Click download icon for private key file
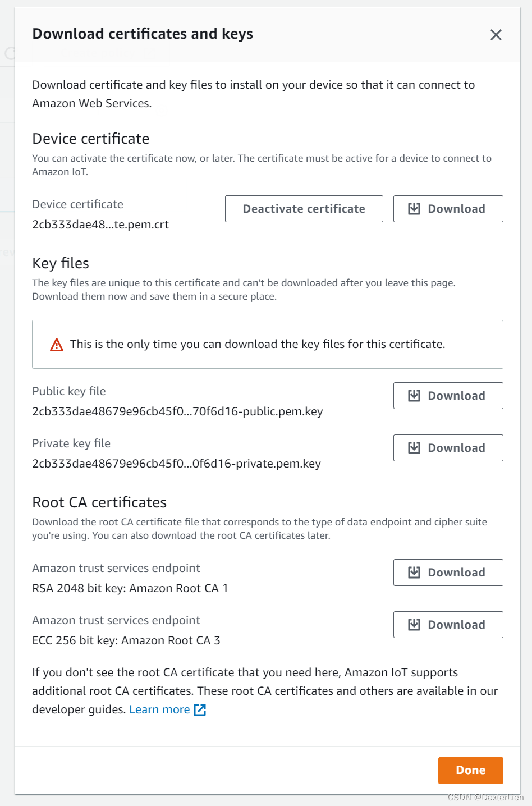Viewport: 532px width, 806px height. 414,448
